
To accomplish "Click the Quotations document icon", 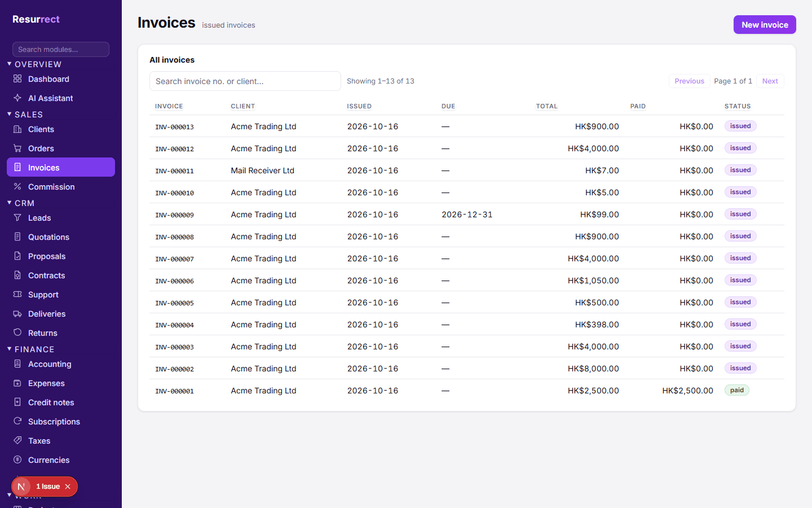I will 17,237.
